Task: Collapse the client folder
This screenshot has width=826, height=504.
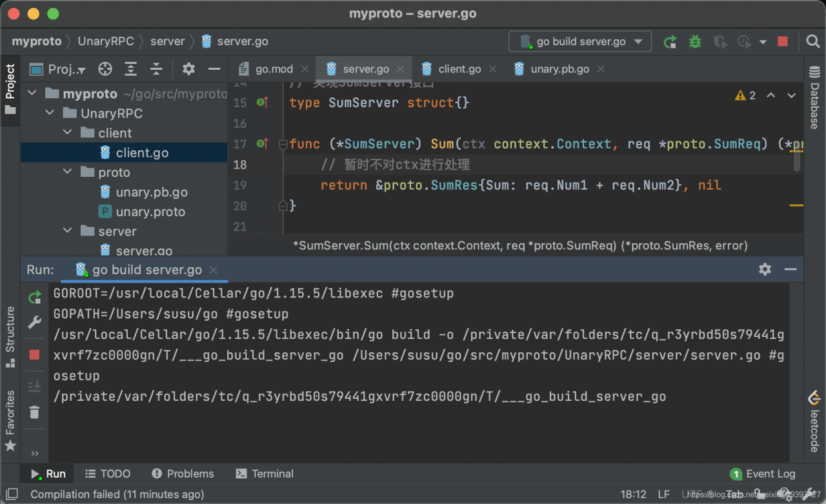Action: coord(68,133)
